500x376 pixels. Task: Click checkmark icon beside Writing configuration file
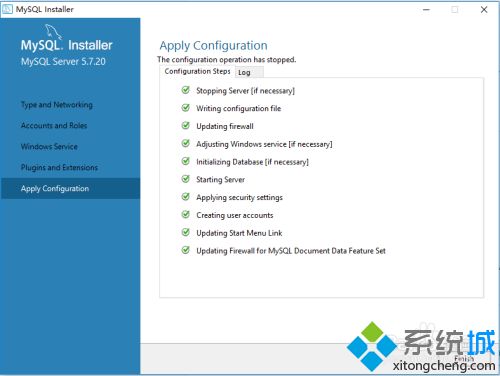(186, 108)
